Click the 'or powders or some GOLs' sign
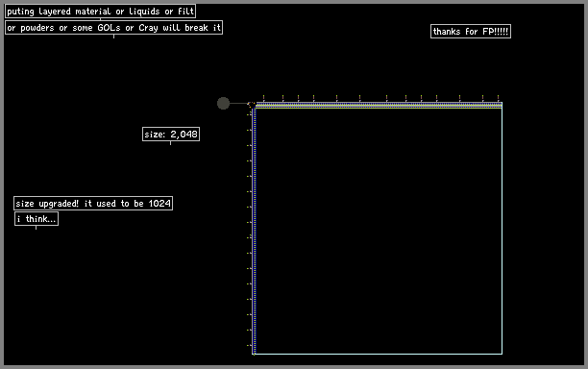This screenshot has width=588, height=369. pyautogui.click(x=114, y=27)
